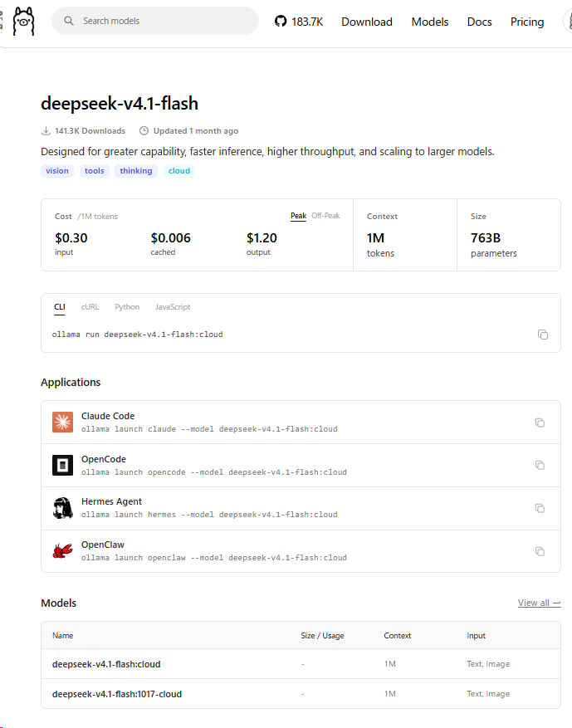The width and height of the screenshot is (572, 728).
Task: Click the Claude Code app icon
Action: [62, 422]
